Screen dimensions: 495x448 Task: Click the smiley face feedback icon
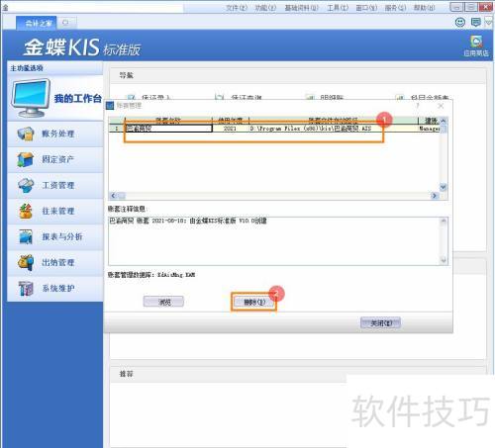click(x=460, y=22)
